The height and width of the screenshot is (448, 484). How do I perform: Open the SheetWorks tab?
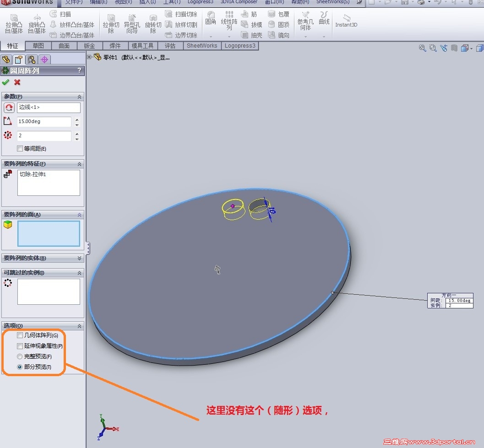202,46
